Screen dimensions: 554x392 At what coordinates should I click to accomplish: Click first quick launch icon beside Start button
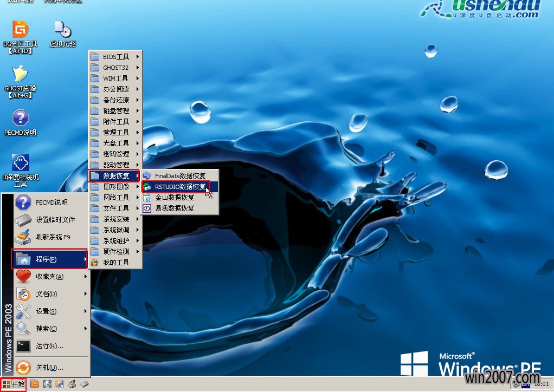[x=35, y=384]
